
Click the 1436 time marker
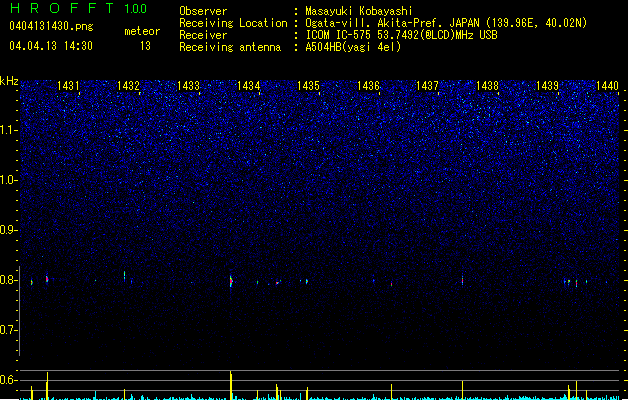click(x=368, y=85)
